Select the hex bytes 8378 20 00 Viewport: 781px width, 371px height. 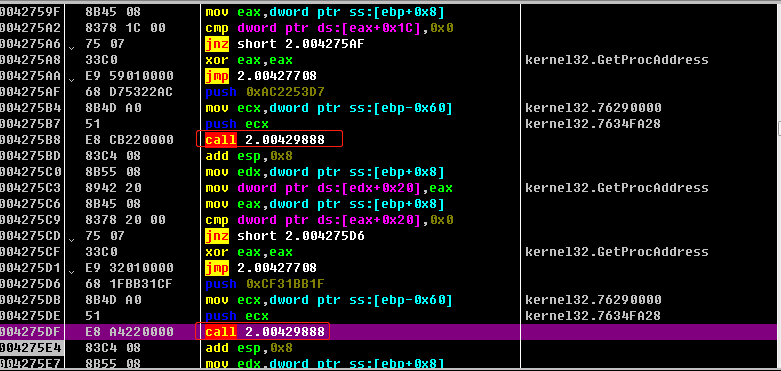pos(126,220)
